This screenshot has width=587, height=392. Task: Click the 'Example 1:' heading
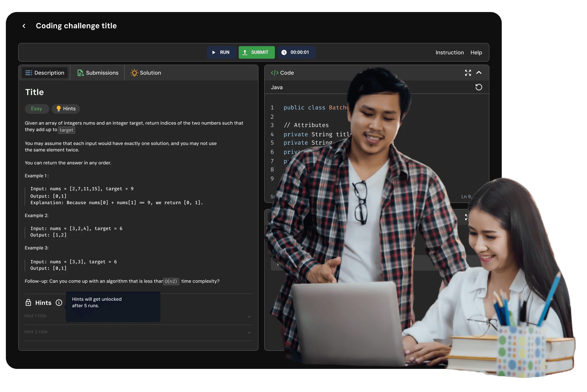(37, 176)
